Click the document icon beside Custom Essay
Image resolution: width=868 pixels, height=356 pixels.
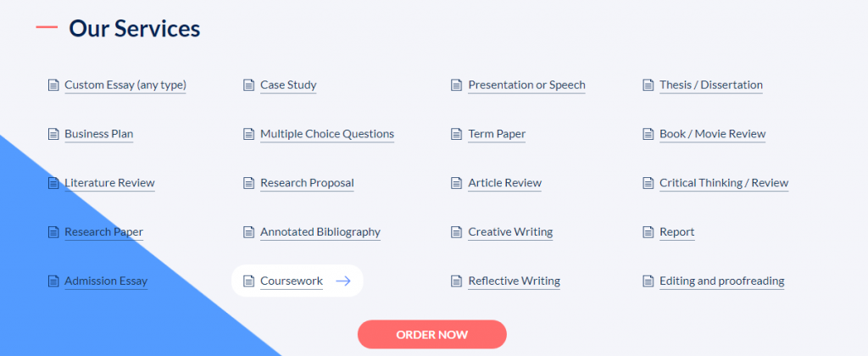coord(53,86)
